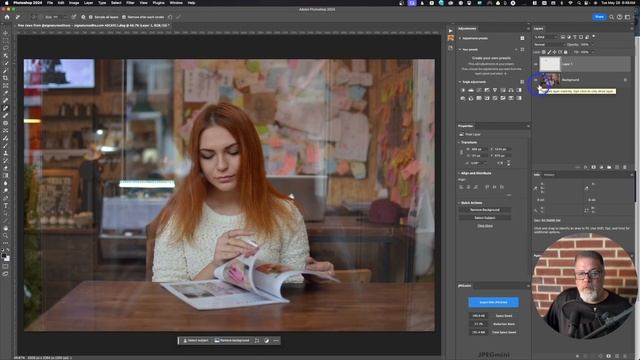Select the Layer 1 thumbnail
The width and height of the screenshot is (640, 360).
550,64
